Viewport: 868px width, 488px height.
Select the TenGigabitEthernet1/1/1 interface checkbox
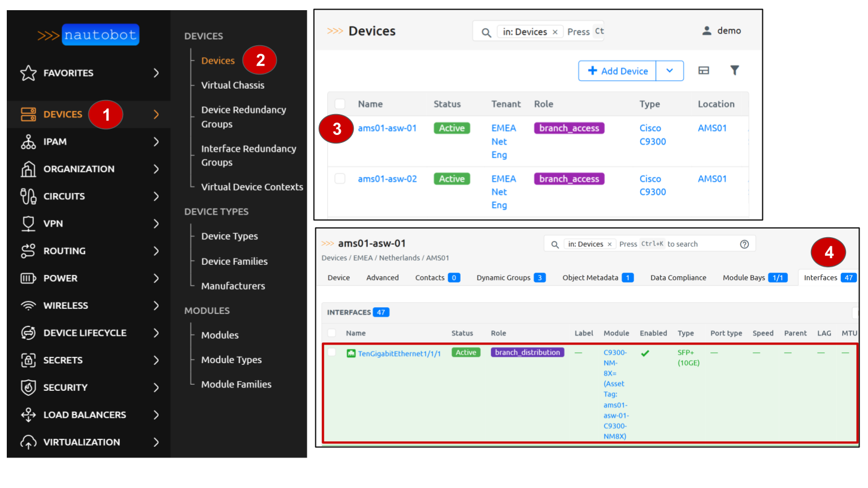(332, 352)
